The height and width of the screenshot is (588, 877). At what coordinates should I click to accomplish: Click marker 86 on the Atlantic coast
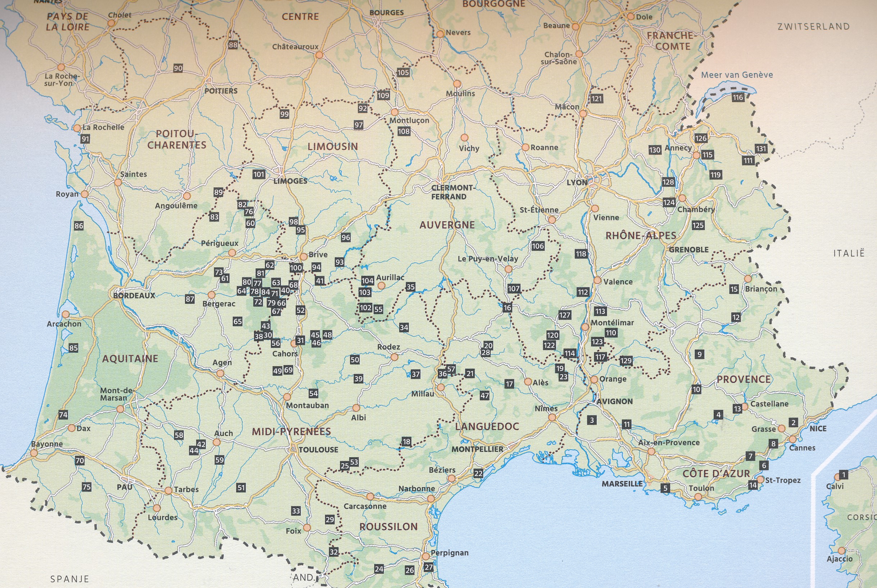pos(79,226)
